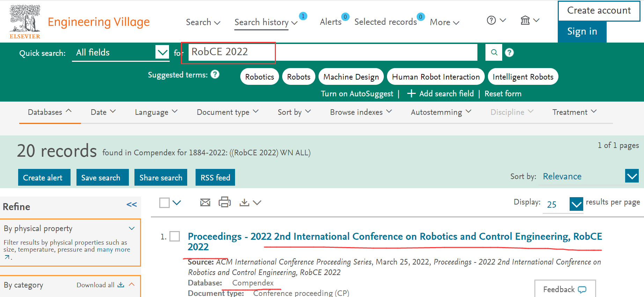Viewport: 644px width, 297px height.
Task: Expand By physical property section
Action: point(132,228)
